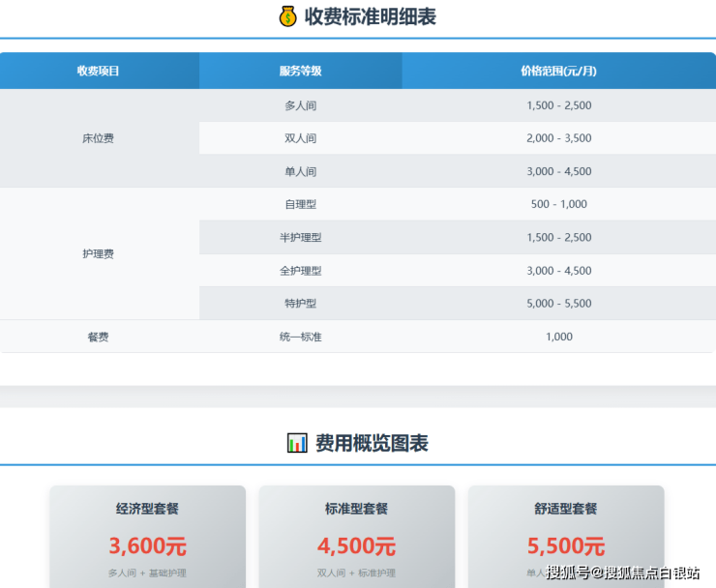Click the 收费项目 column header

coord(99,71)
